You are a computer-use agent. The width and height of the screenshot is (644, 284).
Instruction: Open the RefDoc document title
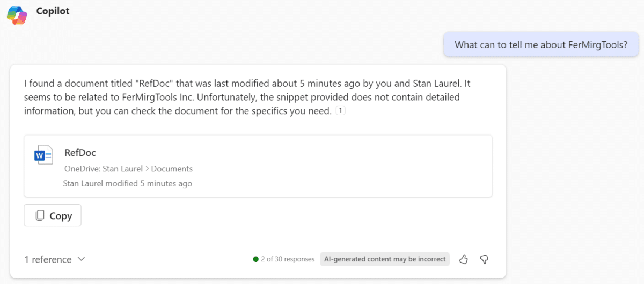[x=80, y=153]
